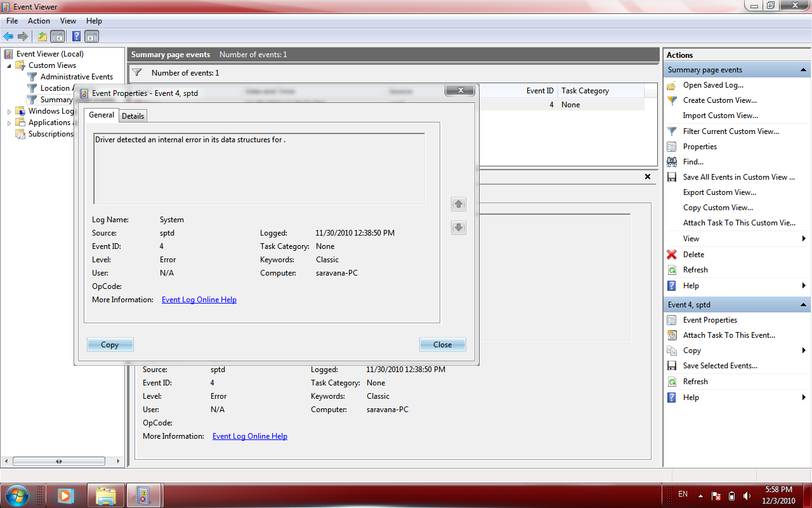Expand the View submenu arrow

tap(804, 239)
